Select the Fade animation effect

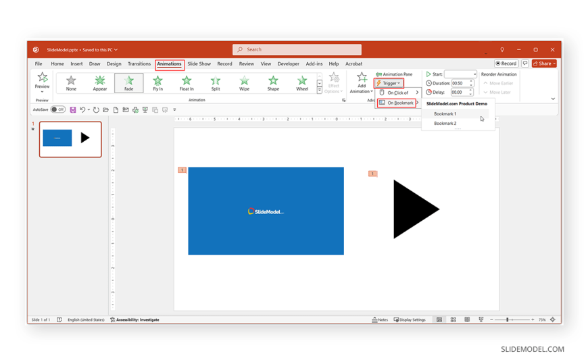128,83
